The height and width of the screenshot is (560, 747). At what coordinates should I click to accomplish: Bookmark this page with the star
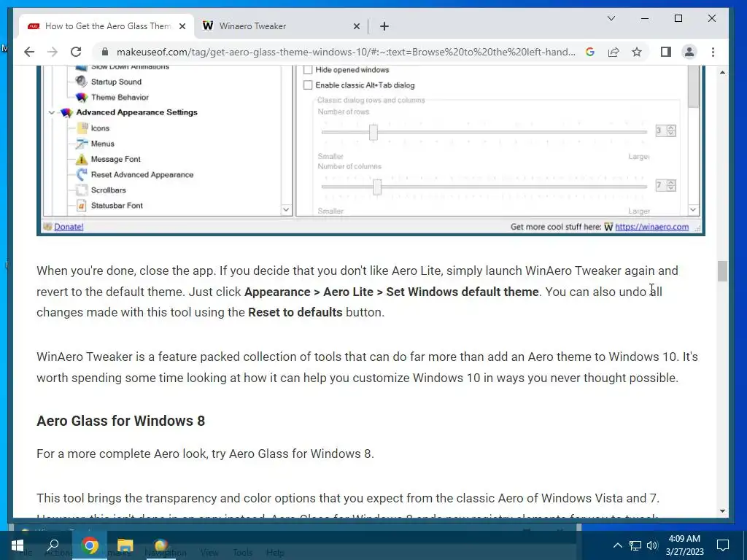click(x=637, y=52)
